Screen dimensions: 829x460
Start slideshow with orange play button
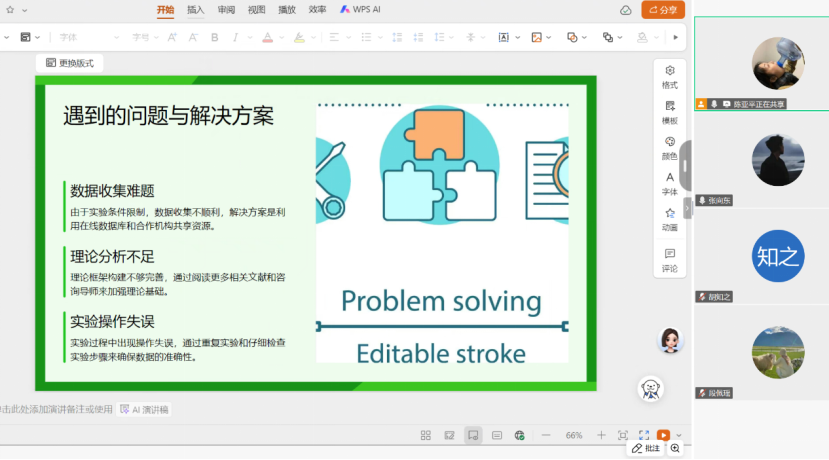pyautogui.click(x=663, y=435)
